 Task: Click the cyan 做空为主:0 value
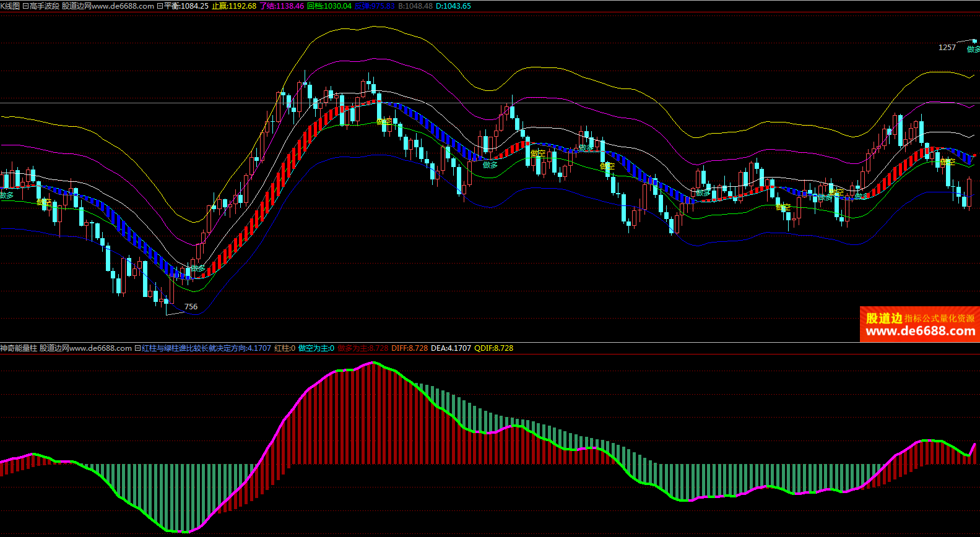[316, 348]
